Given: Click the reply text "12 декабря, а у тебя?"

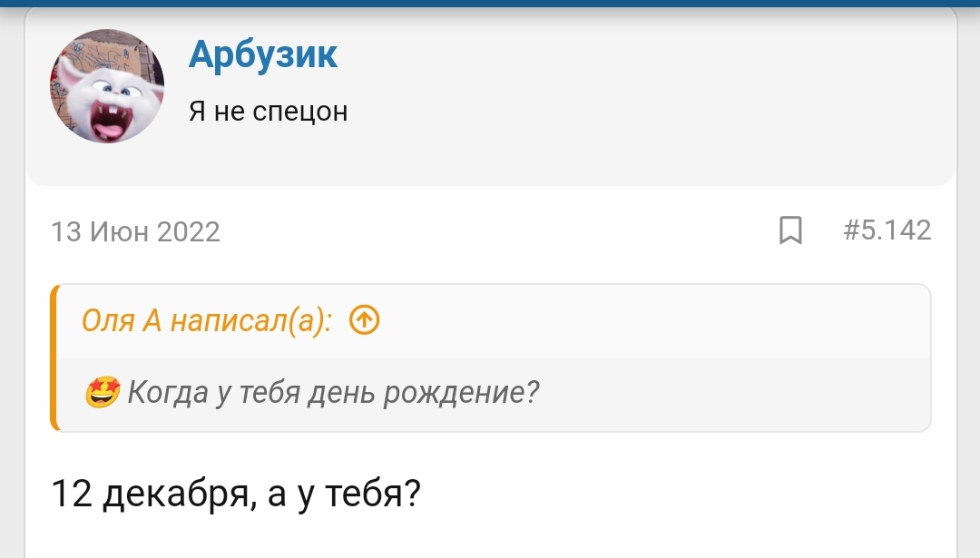Looking at the screenshot, I should 236,494.
